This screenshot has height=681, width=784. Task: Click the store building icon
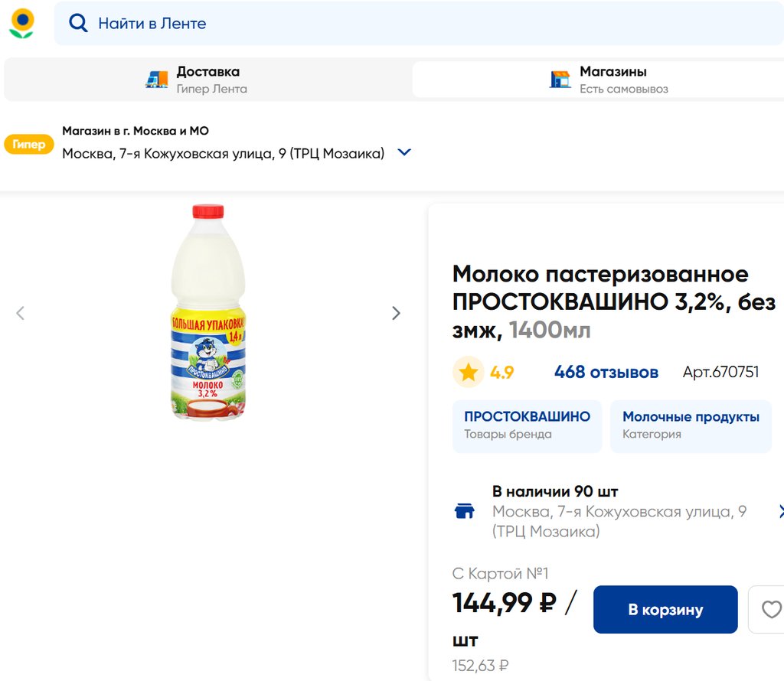[x=560, y=80]
